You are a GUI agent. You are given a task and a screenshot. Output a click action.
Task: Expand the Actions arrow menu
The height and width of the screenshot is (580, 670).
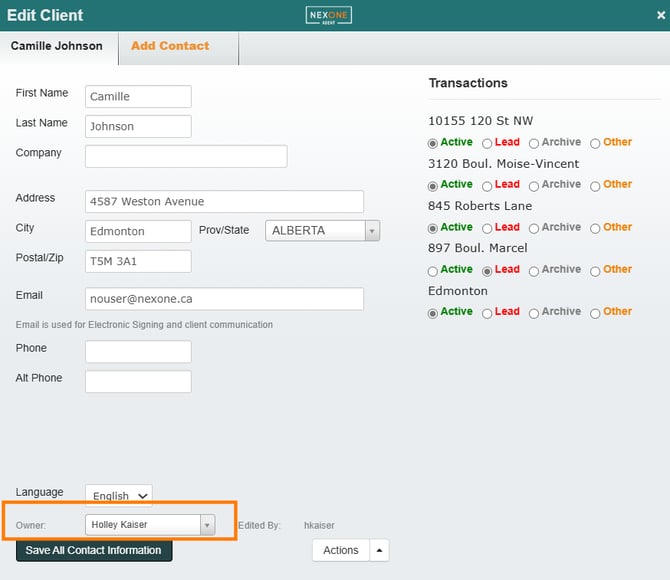(379, 550)
